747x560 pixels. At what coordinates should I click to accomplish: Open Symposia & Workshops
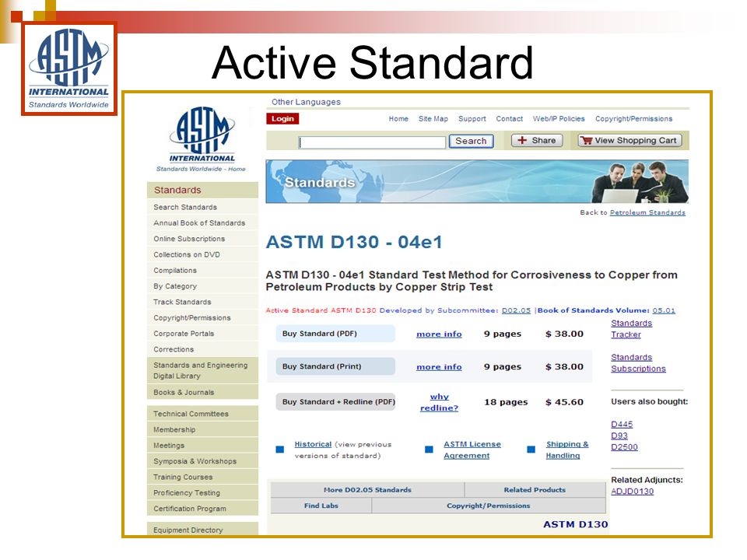pyautogui.click(x=202, y=461)
